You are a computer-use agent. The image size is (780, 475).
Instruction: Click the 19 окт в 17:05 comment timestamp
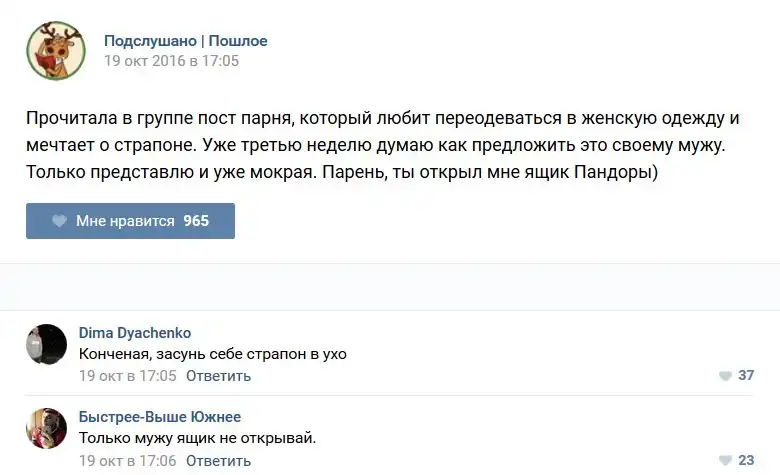tap(127, 376)
